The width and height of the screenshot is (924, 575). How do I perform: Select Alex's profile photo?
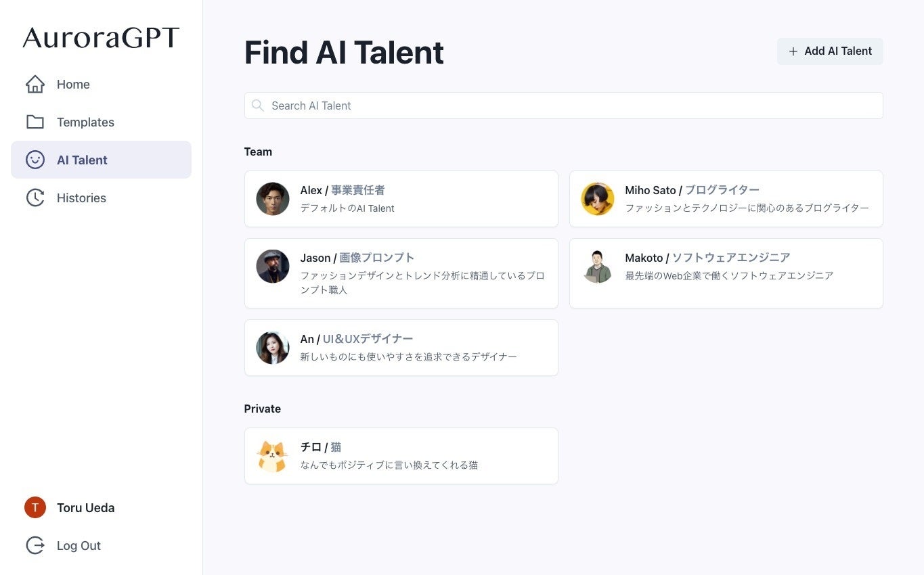coord(273,199)
